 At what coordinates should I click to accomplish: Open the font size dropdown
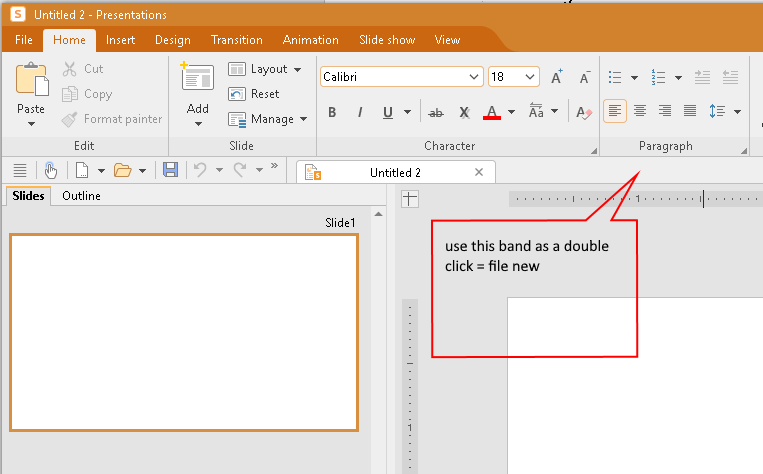(x=529, y=77)
